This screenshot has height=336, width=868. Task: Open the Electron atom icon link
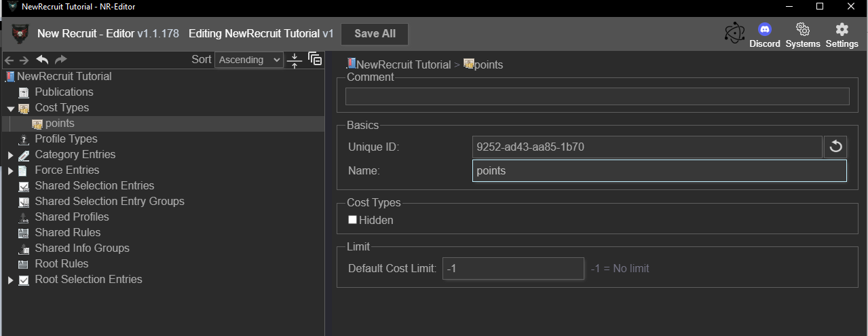click(x=734, y=33)
